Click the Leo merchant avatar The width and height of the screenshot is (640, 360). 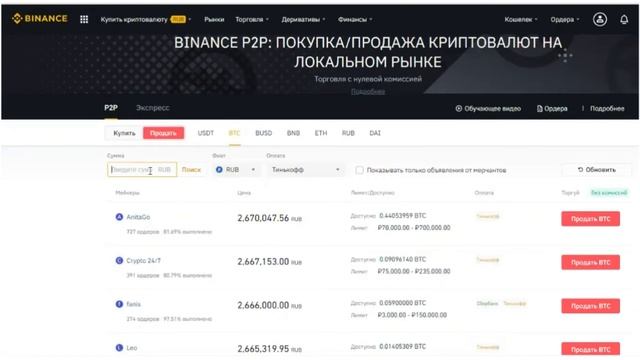[119, 348]
